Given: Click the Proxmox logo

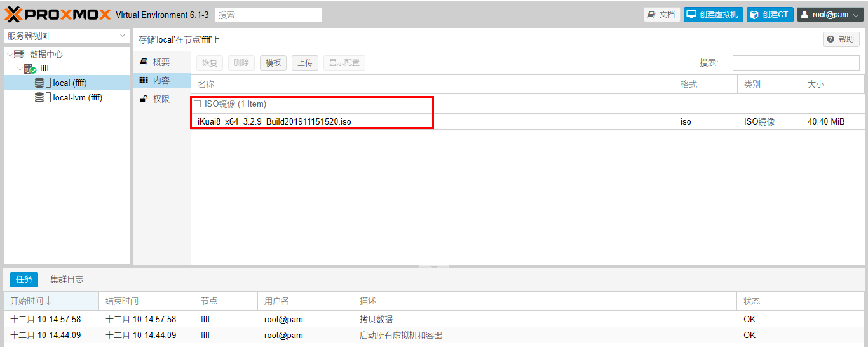Looking at the screenshot, I should [58, 14].
